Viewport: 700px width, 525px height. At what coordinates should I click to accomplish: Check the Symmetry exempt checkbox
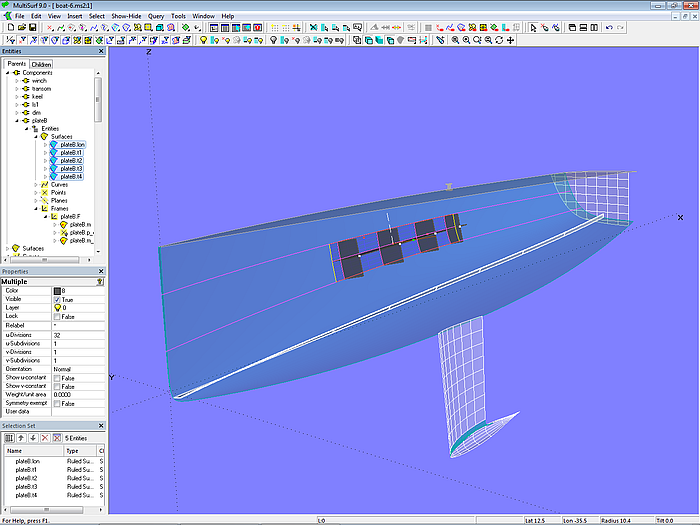tap(57, 403)
